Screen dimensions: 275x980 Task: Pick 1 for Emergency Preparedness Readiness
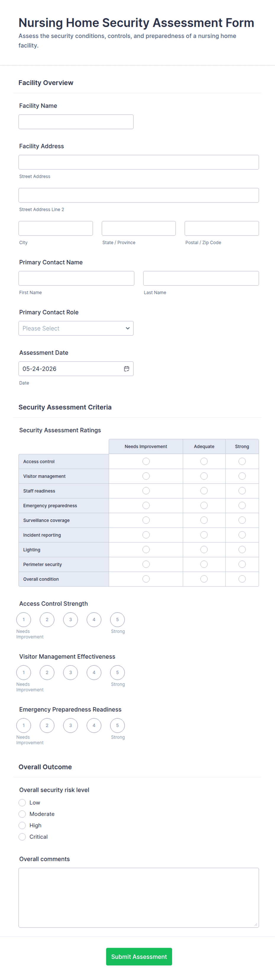tap(24, 725)
